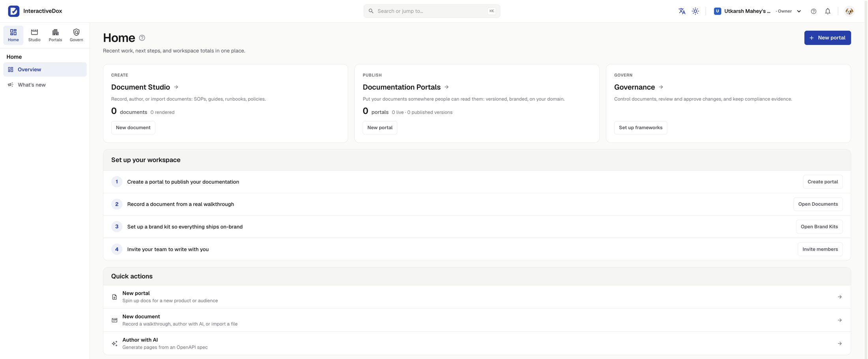Click the arrow beside Document Studio

(x=176, y=87)
